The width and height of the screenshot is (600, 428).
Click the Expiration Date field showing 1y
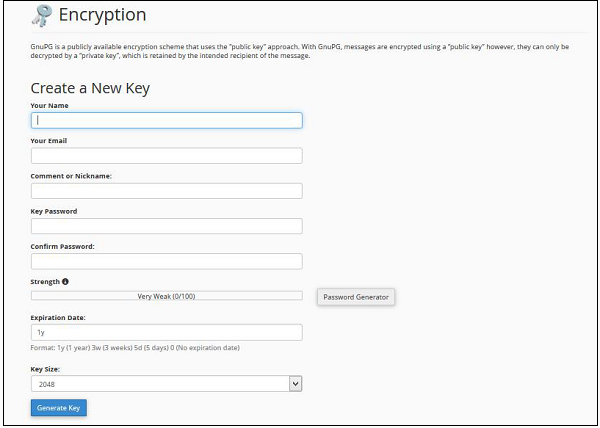tap(166, 332)
